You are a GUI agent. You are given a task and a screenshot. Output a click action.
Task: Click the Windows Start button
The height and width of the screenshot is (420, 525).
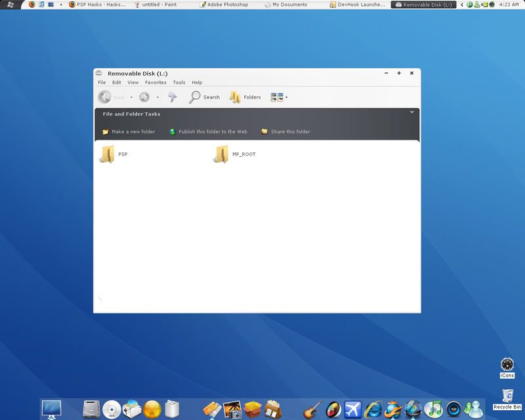click(10, 5)
